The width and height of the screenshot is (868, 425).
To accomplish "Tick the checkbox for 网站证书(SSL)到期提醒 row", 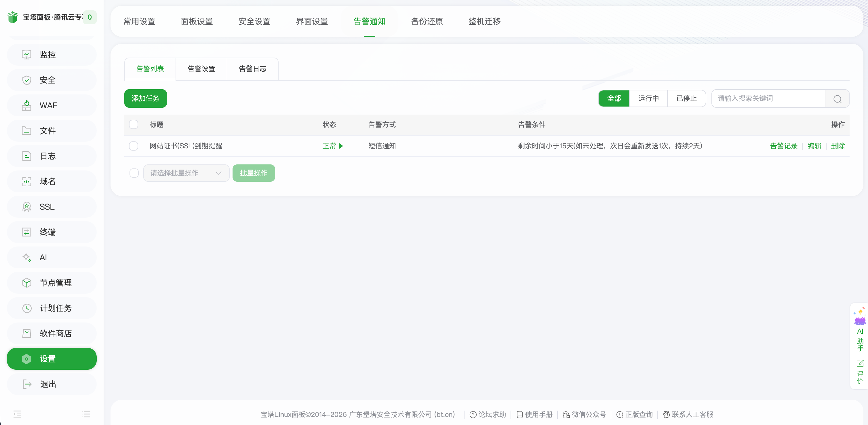I will [134, 146].
